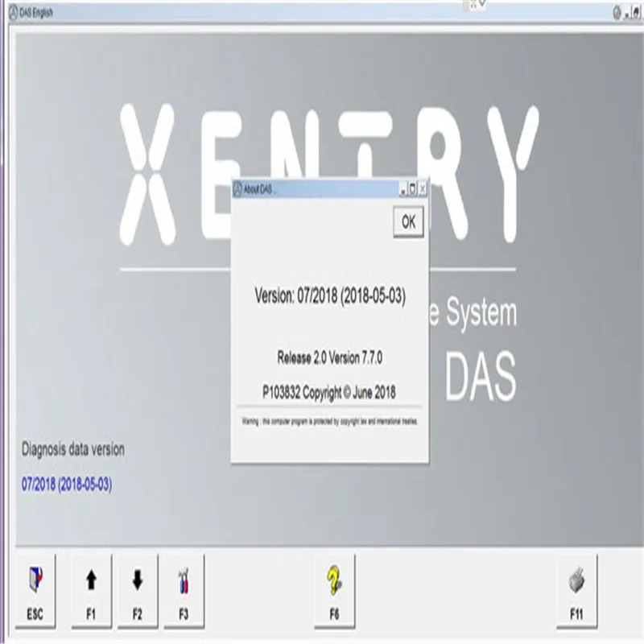Viewport: 644px width, 644px height.
Task: Open the F3 tools button
Action: tap(184, 592)
